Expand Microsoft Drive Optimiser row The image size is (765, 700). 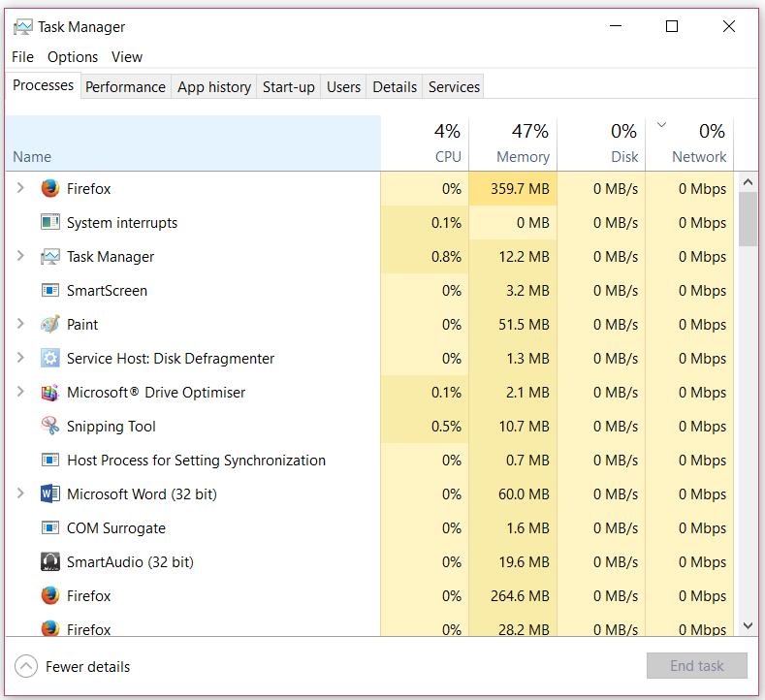point(20,392)
